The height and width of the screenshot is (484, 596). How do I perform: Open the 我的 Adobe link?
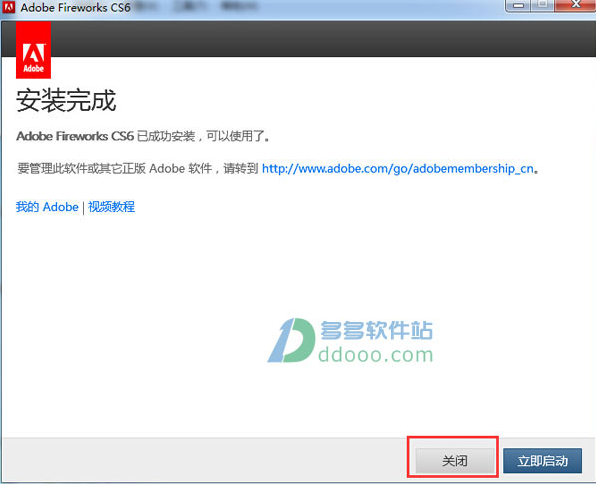tap(47, 207)
